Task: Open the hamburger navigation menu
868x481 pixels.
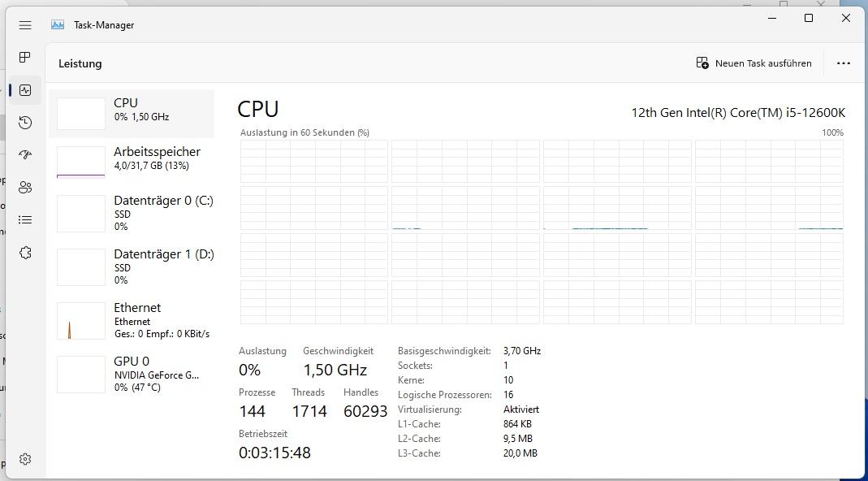Action: tap(25, 25)
